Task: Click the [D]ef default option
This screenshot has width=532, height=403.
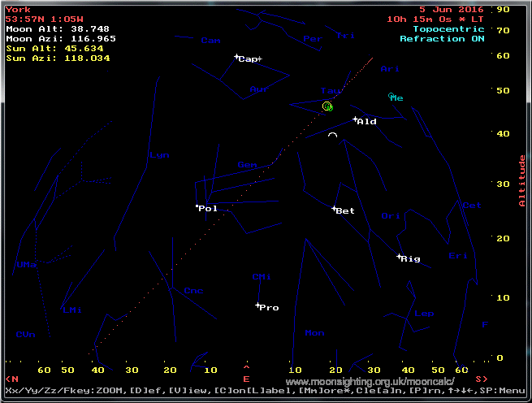Action: [147, 392]
